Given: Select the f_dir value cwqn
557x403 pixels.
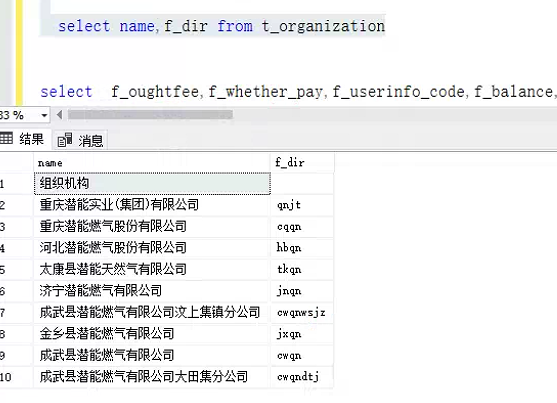Looking at the screenshot, I should click(x=302, y=355).
